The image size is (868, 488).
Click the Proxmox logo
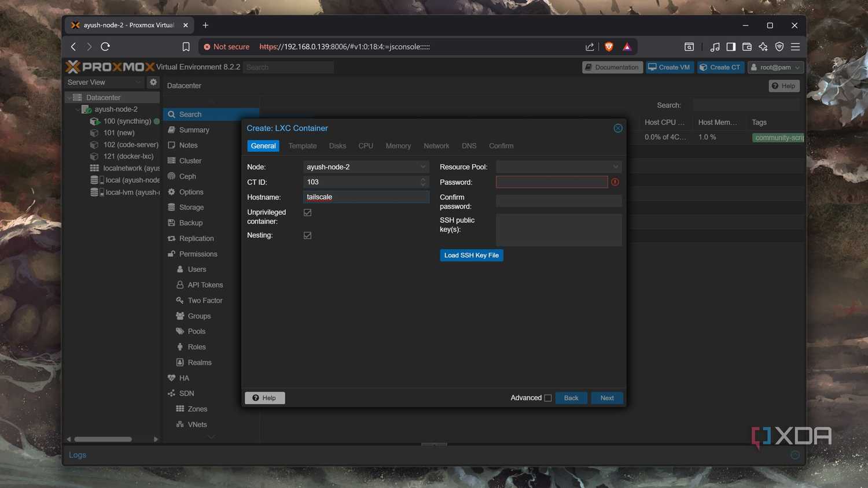(110, 67)
